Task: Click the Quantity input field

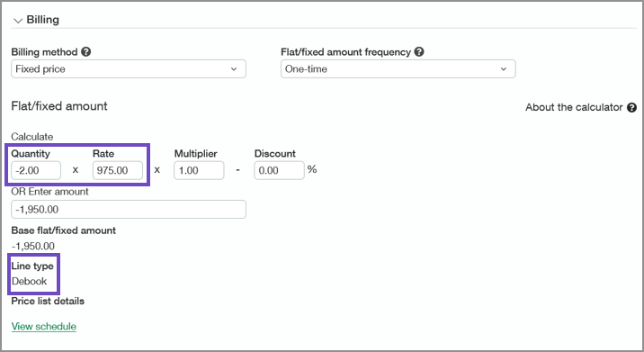Action: tap(36, 170)
